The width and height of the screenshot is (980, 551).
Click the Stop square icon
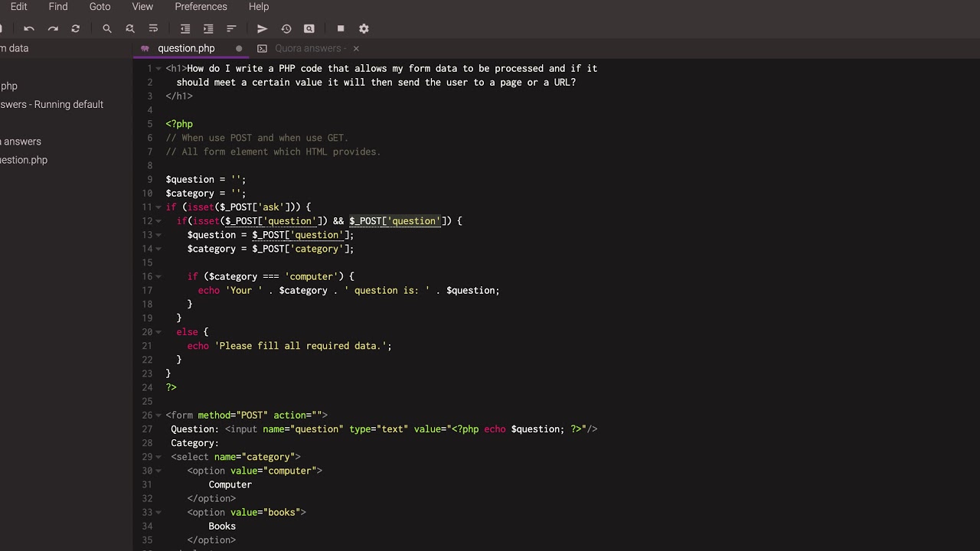pyautogui.click(x=341, y=28)
